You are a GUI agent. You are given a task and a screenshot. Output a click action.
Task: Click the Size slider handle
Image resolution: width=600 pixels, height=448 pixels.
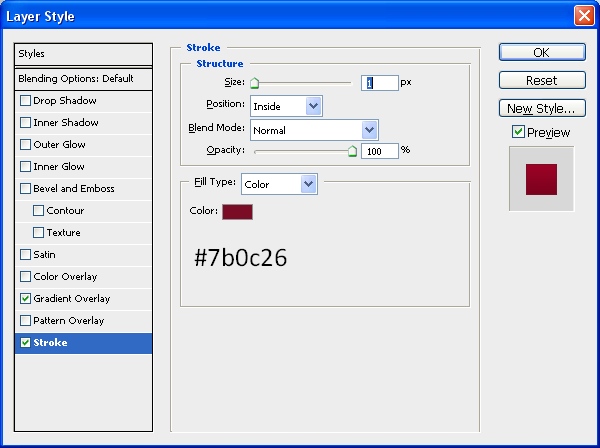(254, 83)
